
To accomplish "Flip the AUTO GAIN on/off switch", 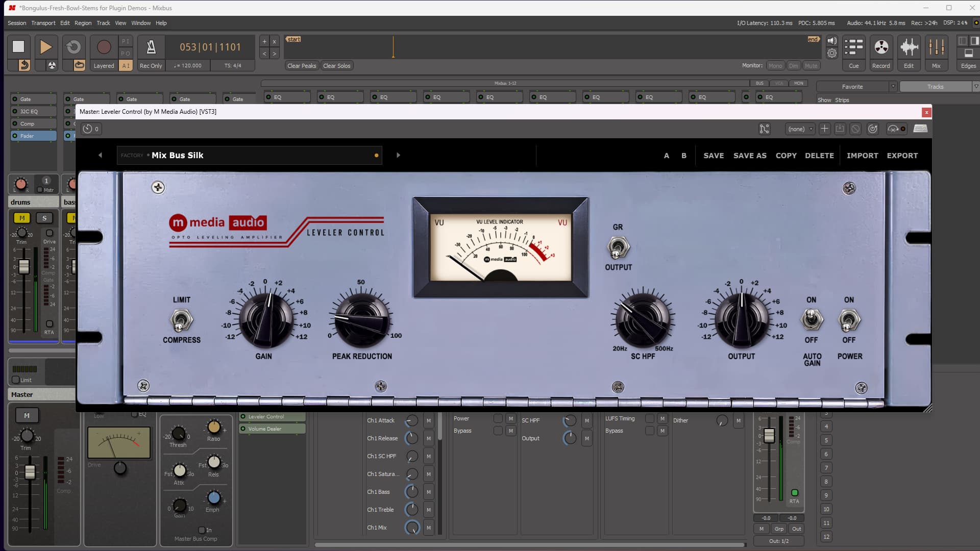I will click(x=811, y=320).
